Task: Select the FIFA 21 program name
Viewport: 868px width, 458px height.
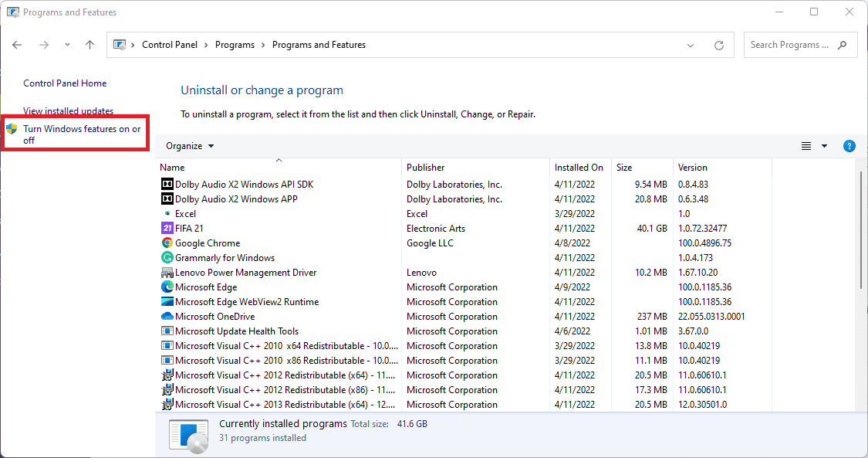Action: [189, 228]
